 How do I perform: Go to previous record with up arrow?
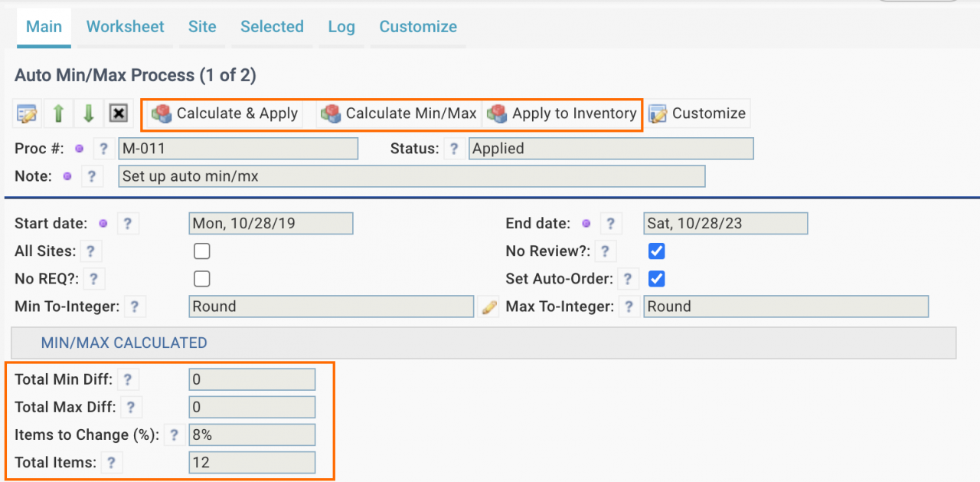click(58, 113)
